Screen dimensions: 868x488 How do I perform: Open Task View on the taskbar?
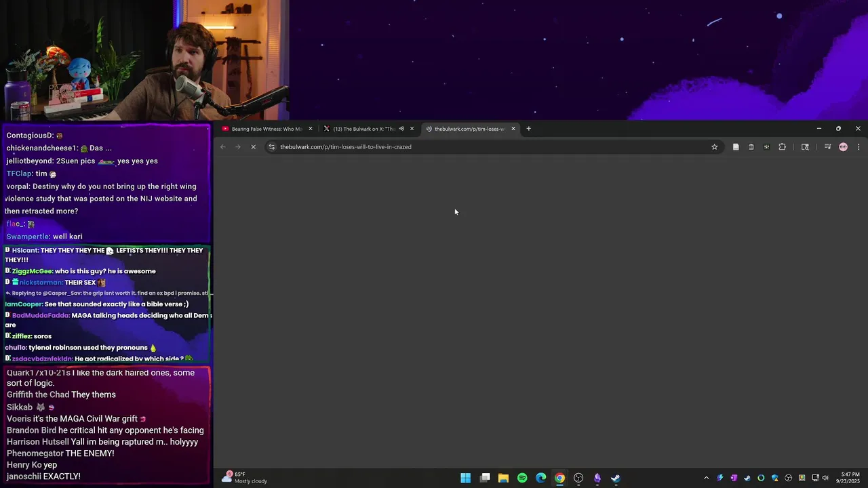[x=485, y=478]
